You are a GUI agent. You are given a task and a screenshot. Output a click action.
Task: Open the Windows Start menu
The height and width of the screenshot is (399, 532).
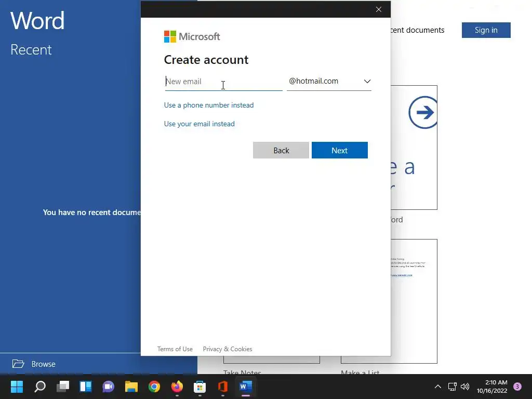coord(17,387)
